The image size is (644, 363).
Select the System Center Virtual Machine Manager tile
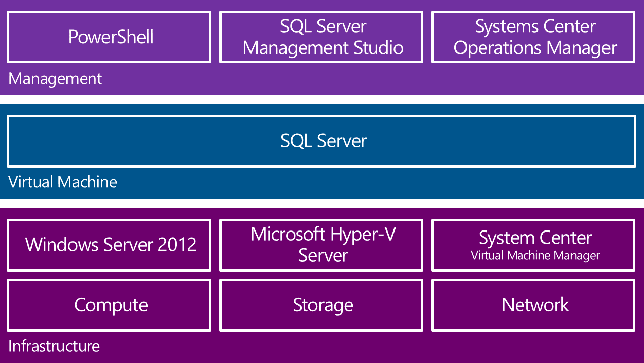(533, 245)
